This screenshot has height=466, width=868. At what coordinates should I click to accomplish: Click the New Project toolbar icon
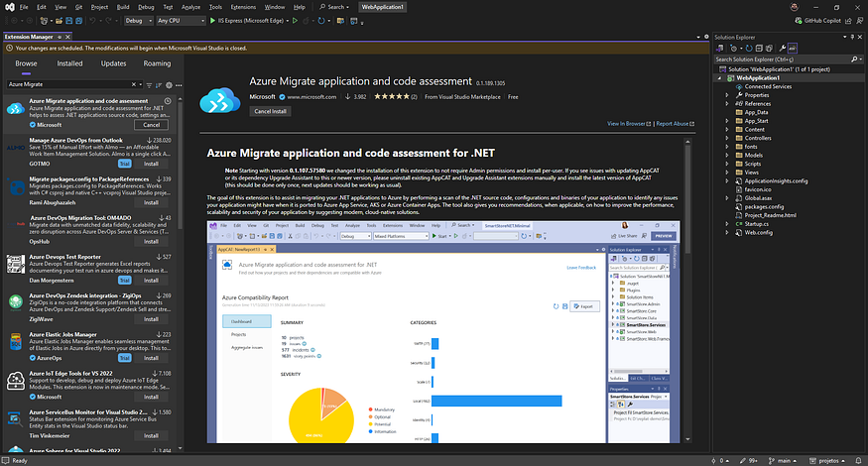[44, 21]
